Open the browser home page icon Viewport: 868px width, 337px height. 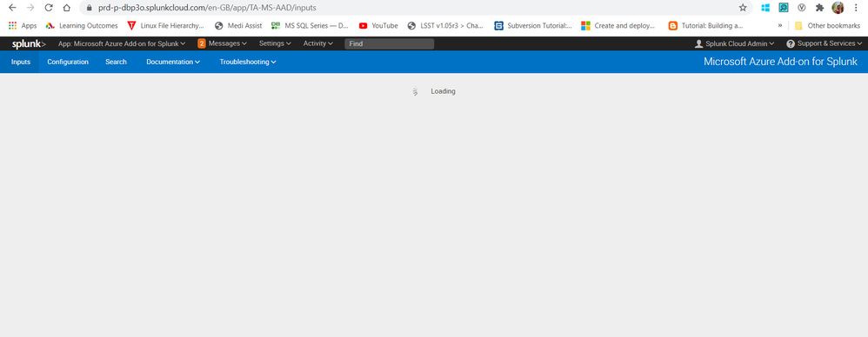(x=66, y=8)
